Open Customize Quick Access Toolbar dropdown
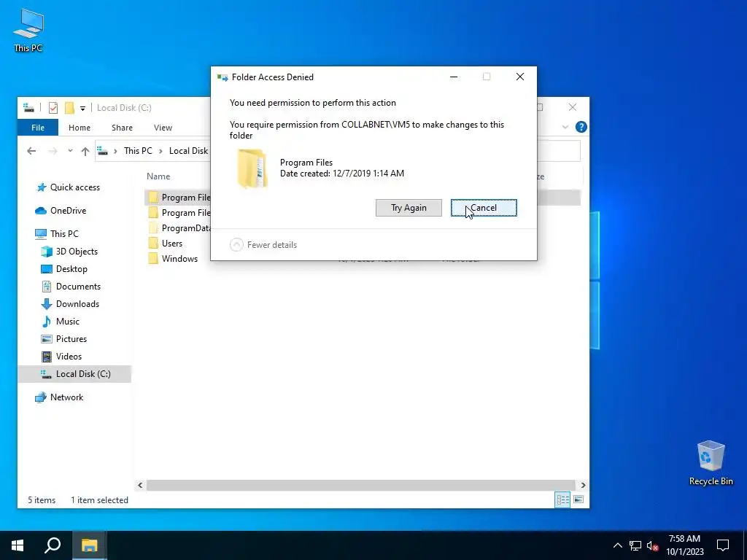 coord(82,109)
